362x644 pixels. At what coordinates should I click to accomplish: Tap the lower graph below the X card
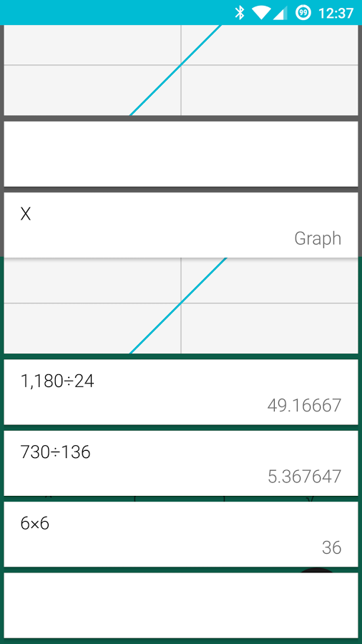click(x=181, y=306)
